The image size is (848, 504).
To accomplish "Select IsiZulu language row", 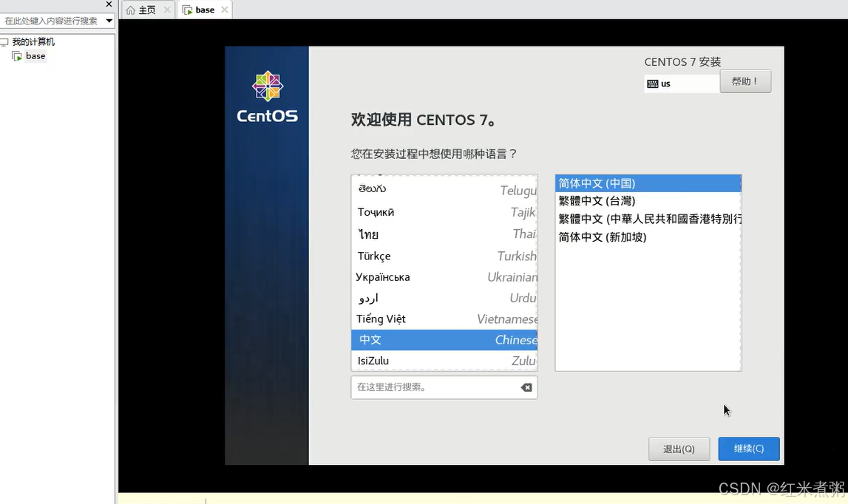I will (x=444, y=361).
